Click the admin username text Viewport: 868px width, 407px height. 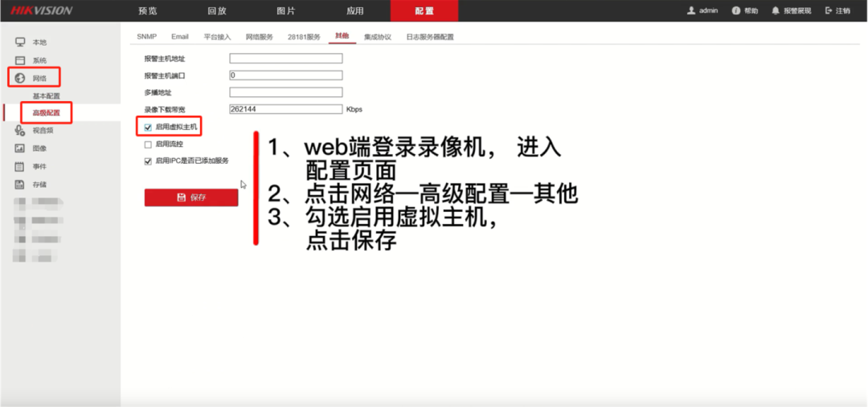(x=709, y=10)
